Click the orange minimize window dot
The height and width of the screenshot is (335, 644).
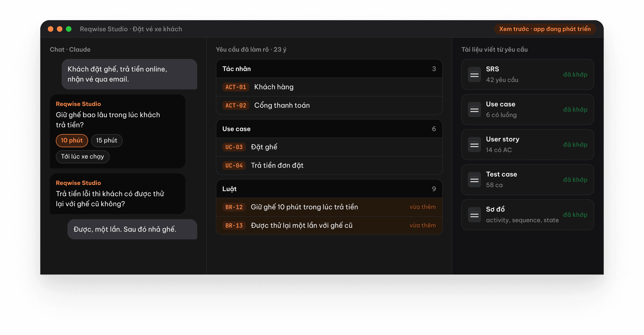(x=60, y=29)
